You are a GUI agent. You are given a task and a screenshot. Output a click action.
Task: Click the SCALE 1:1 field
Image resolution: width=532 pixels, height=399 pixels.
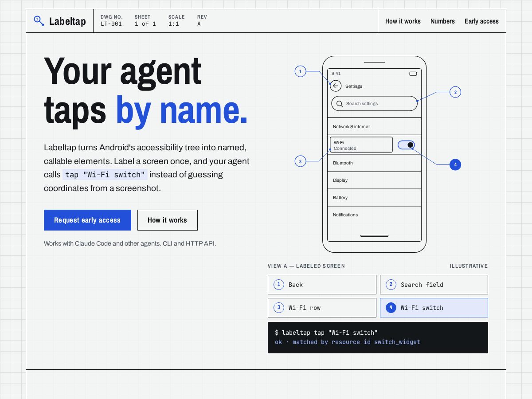(x=176, y=20)
